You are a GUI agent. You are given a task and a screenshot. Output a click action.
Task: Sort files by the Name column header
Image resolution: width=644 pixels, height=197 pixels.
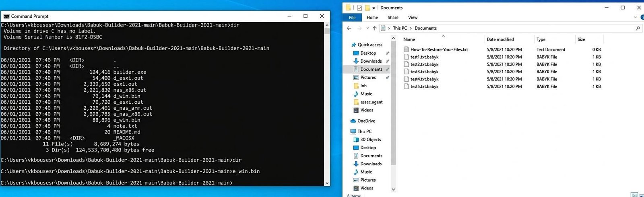point(409,39)
